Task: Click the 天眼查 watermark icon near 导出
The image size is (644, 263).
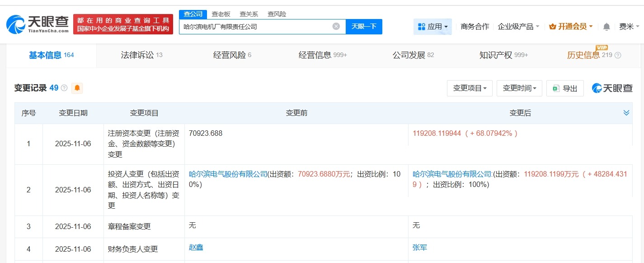Action: 597,88
